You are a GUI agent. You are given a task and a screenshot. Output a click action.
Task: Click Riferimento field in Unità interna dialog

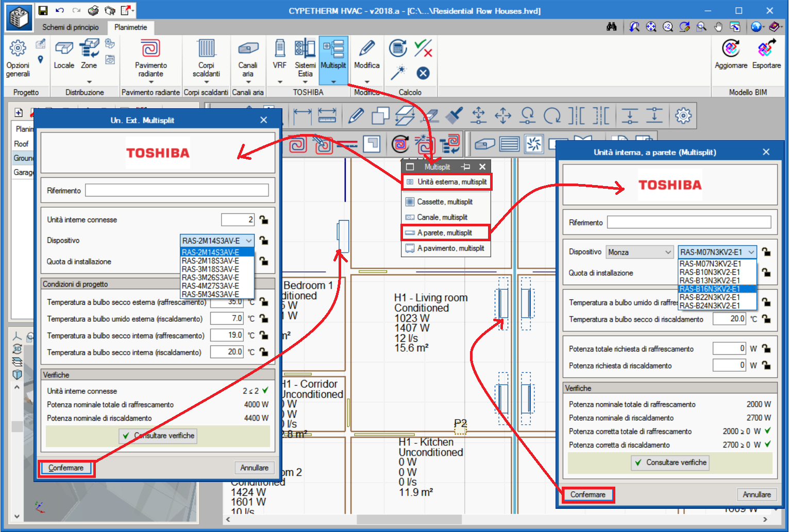coord(689,222)
